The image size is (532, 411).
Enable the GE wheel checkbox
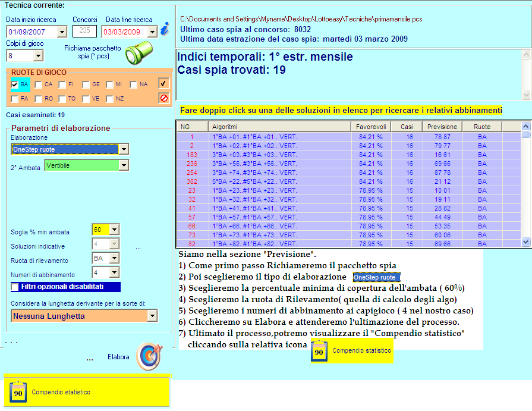coord(86,84)
